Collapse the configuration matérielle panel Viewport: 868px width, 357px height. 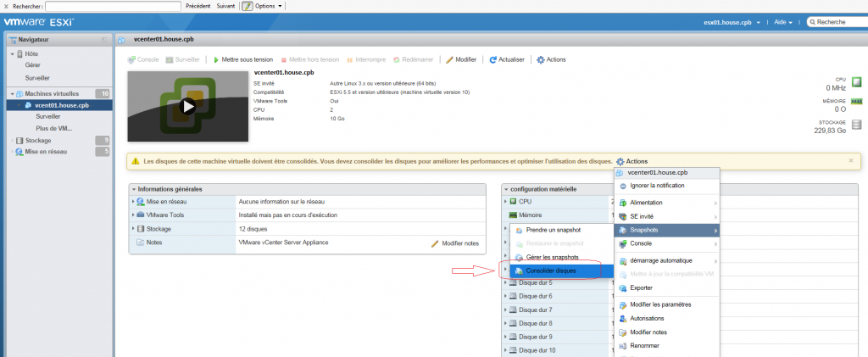[506, 189]
